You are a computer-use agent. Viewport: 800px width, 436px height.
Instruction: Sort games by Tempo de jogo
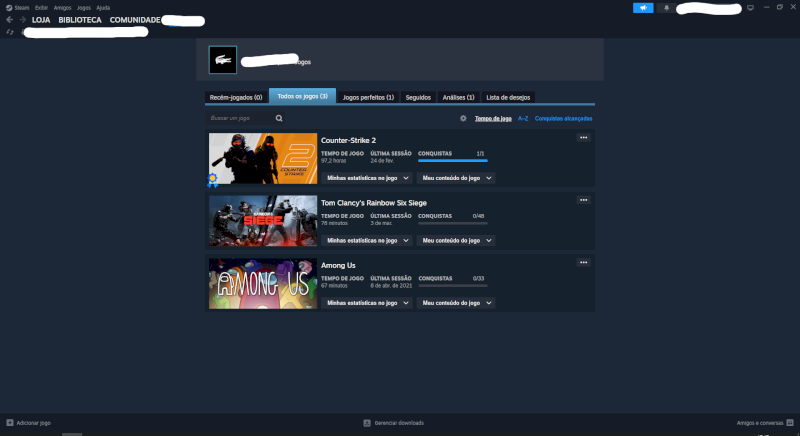(x=493, y=118)
